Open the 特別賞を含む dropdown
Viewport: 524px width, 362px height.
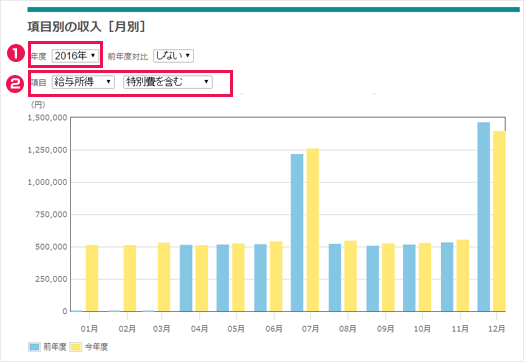click(168, 82)
